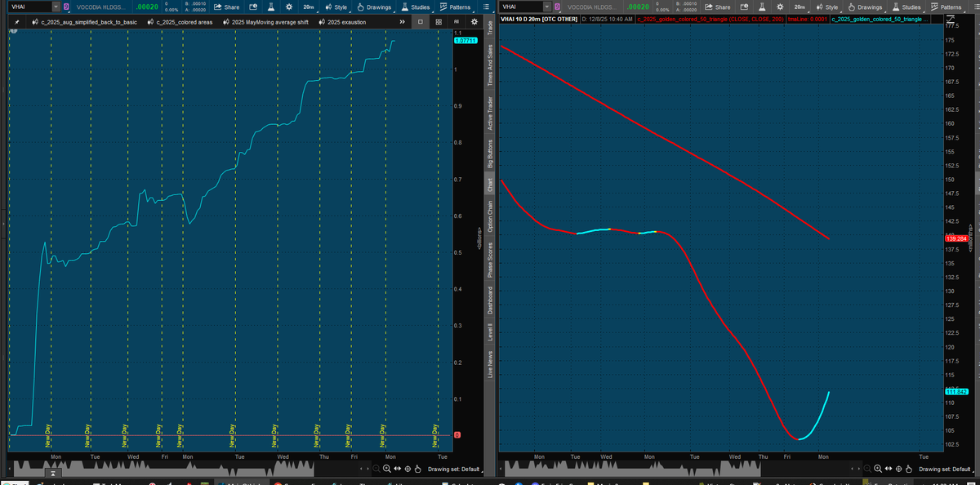980x485 pixels.
Task: Click the pointer hand icon under left chart
Action: point(417,469)
